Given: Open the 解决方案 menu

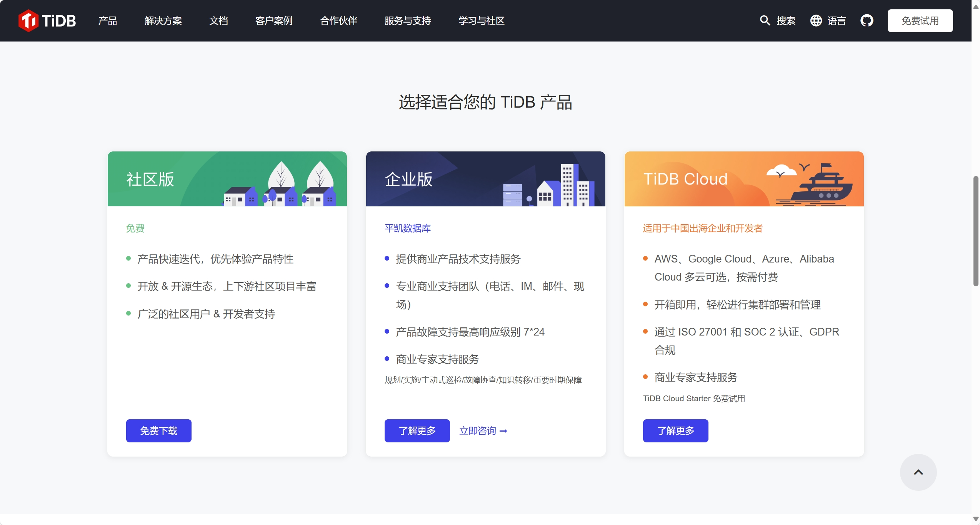Looking at the screenshot, I should pos(163,21).
